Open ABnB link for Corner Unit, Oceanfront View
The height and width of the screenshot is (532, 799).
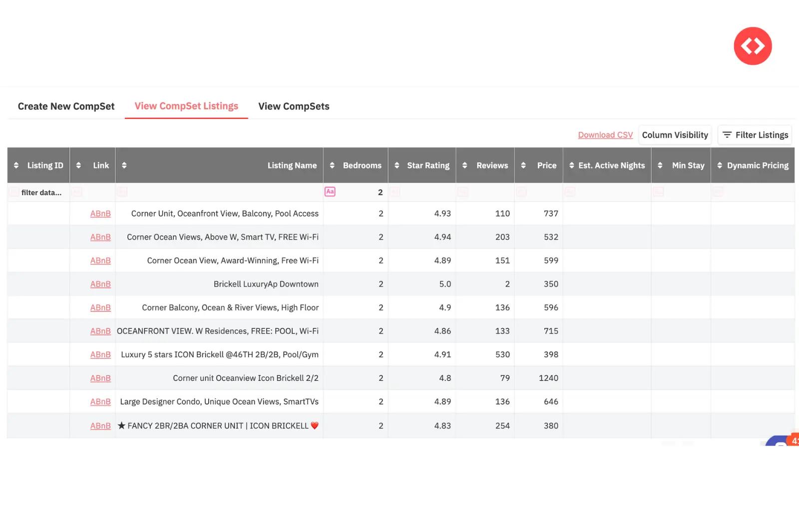100,214
